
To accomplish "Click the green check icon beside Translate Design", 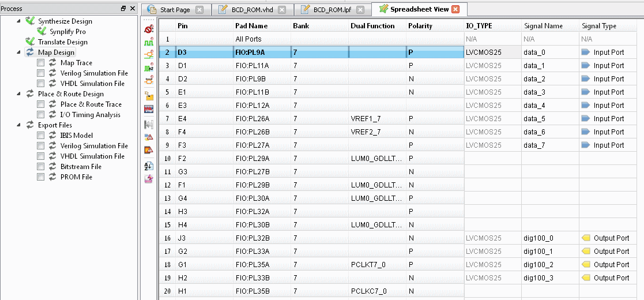I will pos(30,42).
